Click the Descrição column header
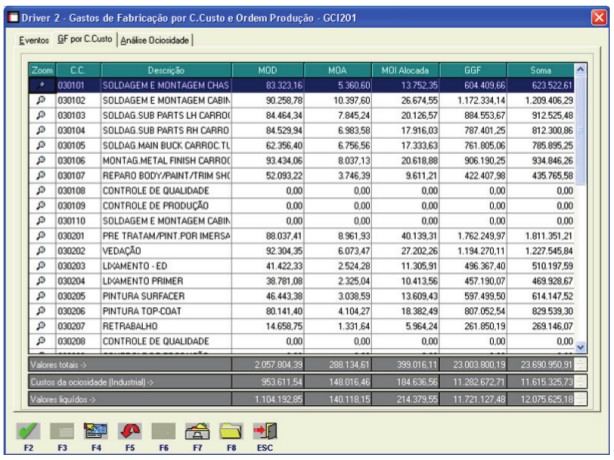This screenshot has height=460, width=614. tap(166, 70)
